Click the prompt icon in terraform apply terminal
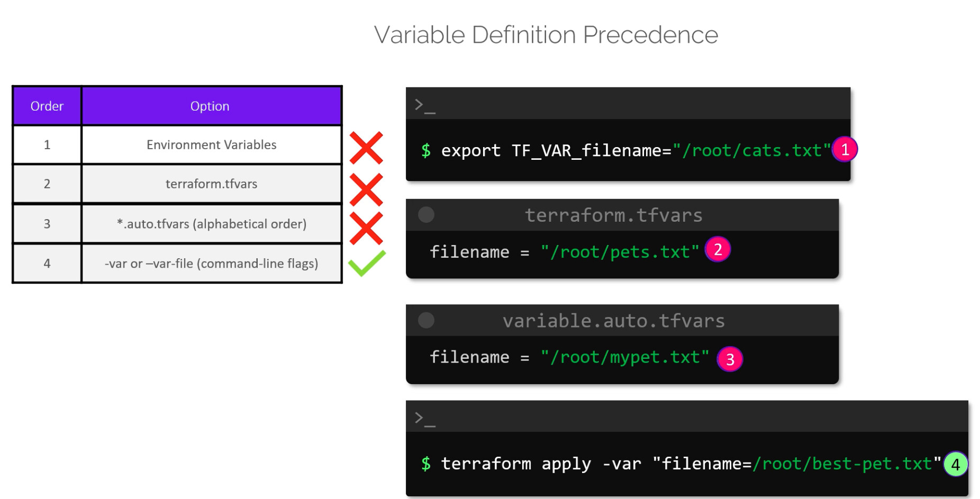The height and width of the screenshot is (499, 980). click(x=424, y=419)
